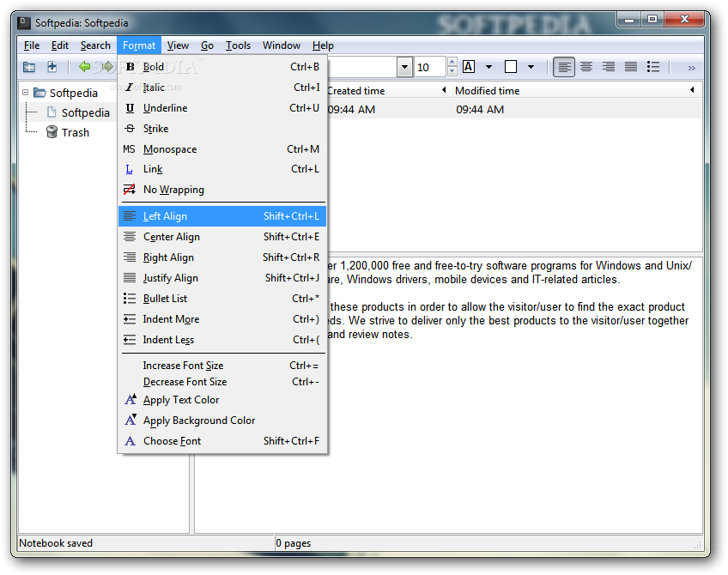Choose Apply Text Color menu entry
The image size is (728, 575).
click(222, 400)
